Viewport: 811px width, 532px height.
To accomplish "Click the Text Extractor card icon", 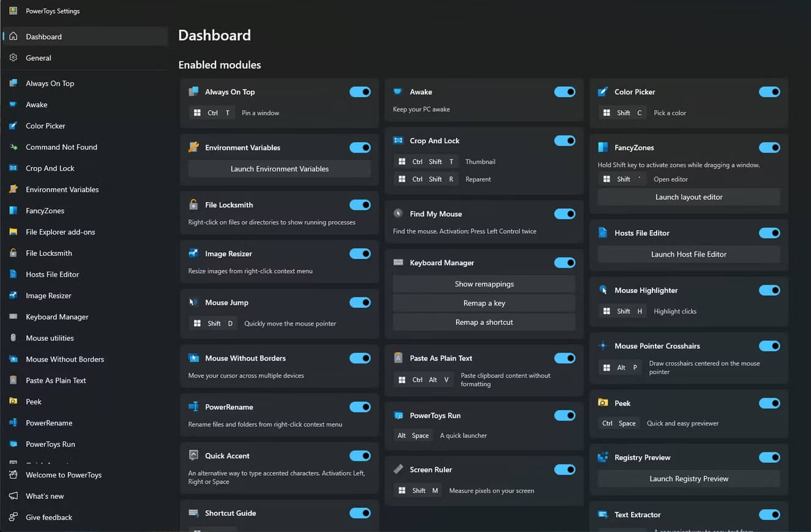I will pyautogui.click(x=603, y=515).
